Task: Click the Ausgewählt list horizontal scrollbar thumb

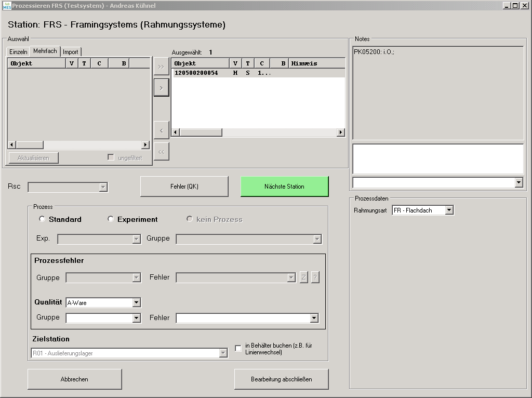Action: (x=201, y=132)
